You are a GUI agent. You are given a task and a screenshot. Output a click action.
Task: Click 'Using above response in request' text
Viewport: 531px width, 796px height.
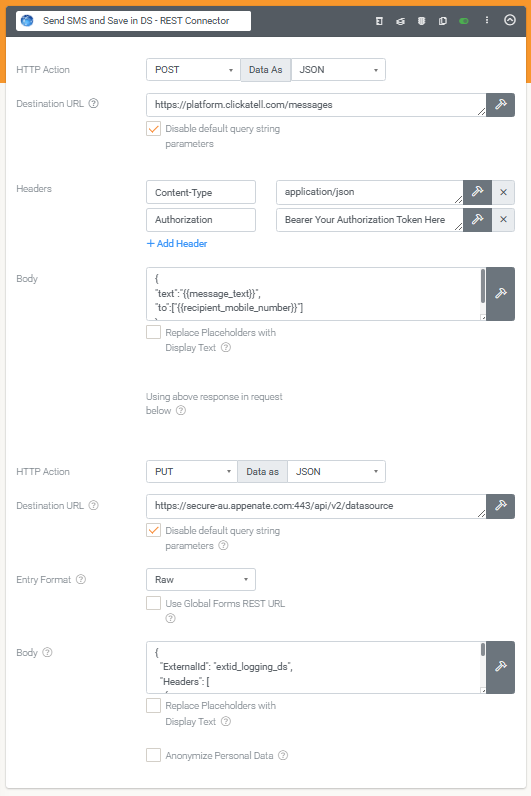click(x=214, y=397)
